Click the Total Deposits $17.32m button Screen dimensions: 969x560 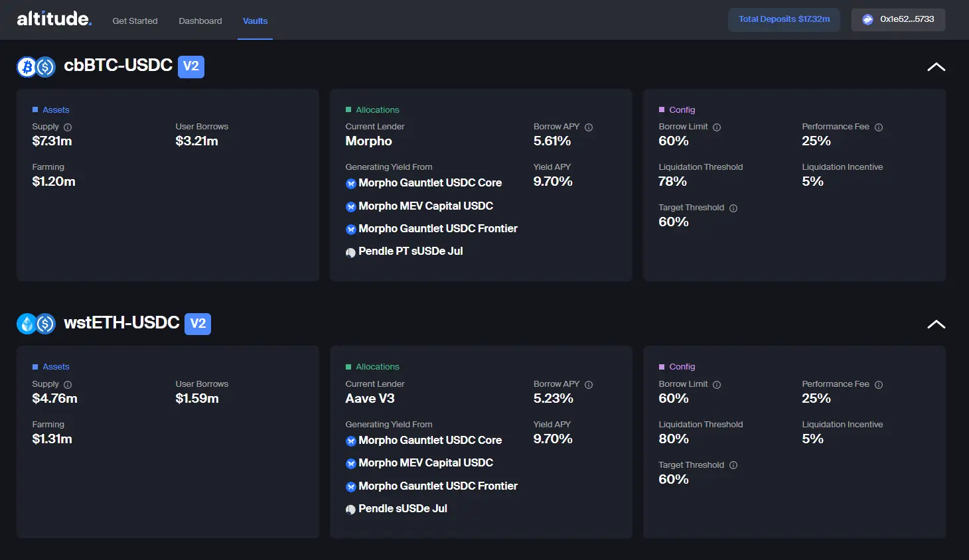(784, 19)
